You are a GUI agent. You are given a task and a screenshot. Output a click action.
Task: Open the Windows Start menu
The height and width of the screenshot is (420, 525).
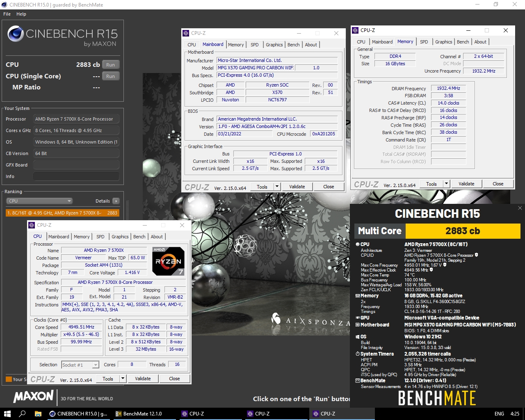click(x=7, y=414)
